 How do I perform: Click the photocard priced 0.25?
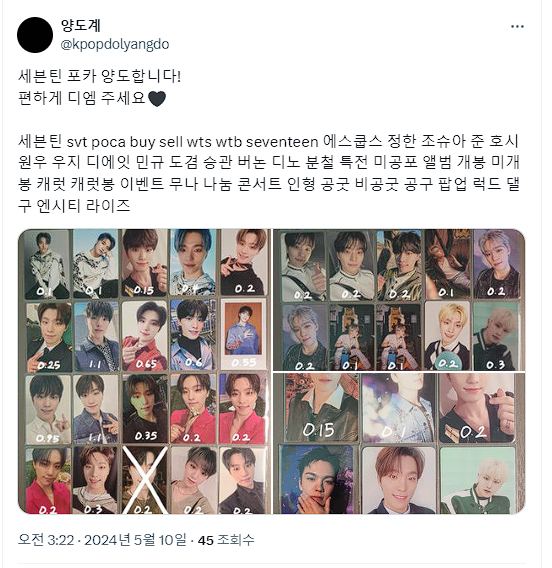coord(49,337)
